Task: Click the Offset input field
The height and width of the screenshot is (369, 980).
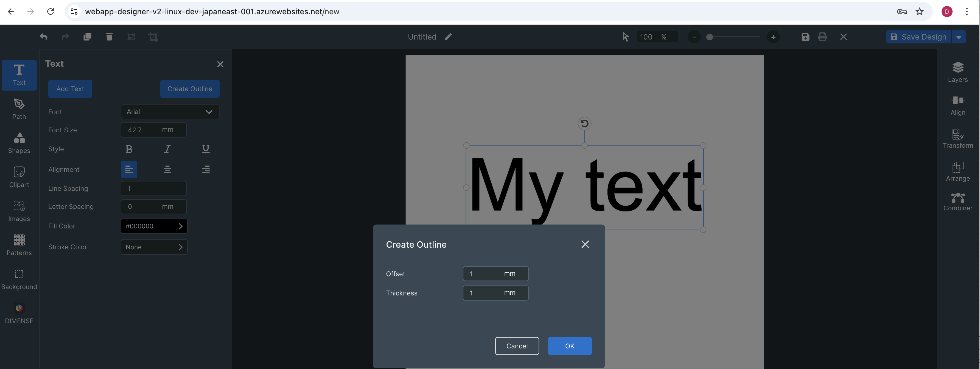Action: coord(495,273)
